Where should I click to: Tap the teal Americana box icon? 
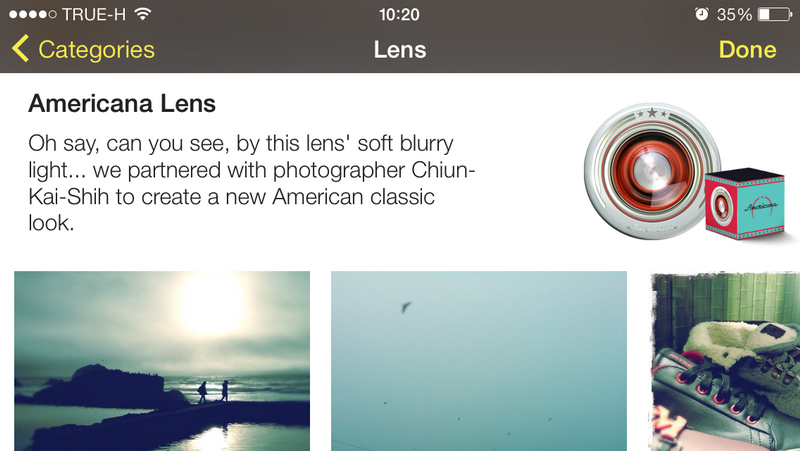tap(745, 205)
